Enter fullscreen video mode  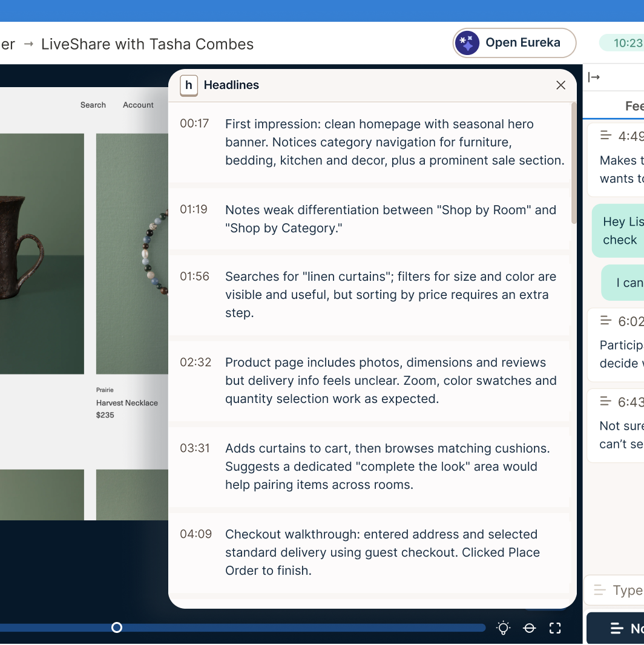pyautogui.click(x=555, y=628)
